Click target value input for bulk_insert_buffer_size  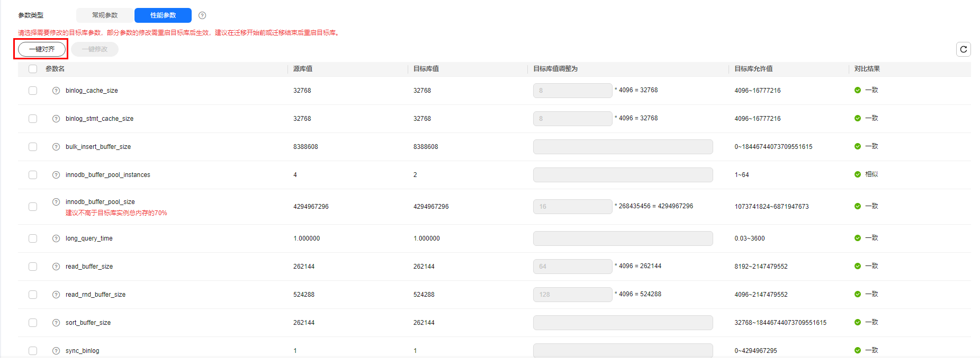tap(623, 147)
